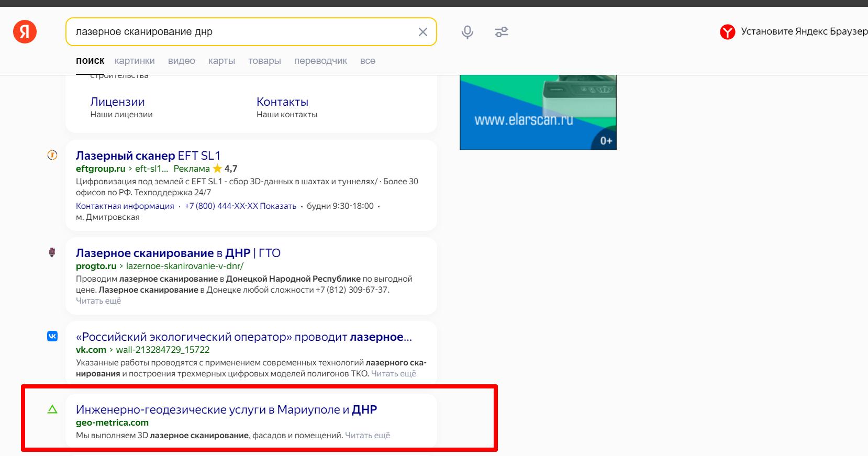Switch to картинки tab

pyautogui.click(x=135, y=61)
